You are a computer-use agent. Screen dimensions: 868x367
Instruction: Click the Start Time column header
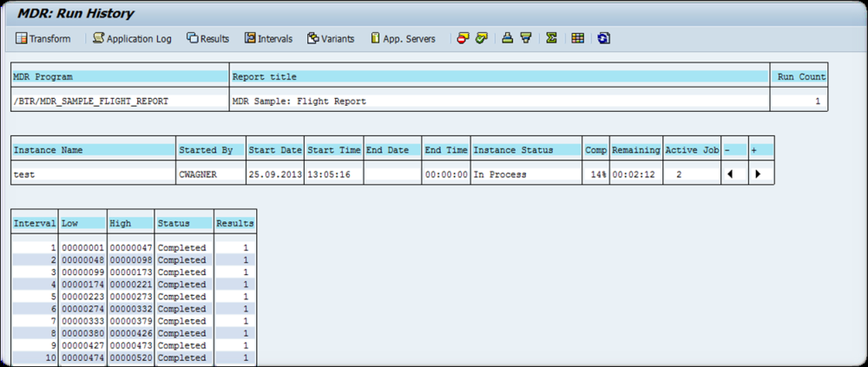click(x=334, y=150)
